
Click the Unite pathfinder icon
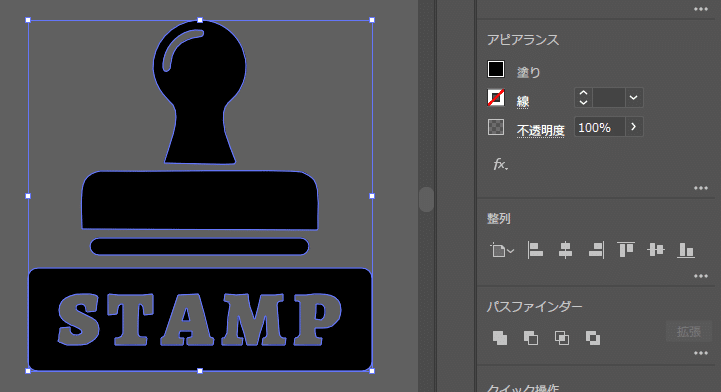500,338
